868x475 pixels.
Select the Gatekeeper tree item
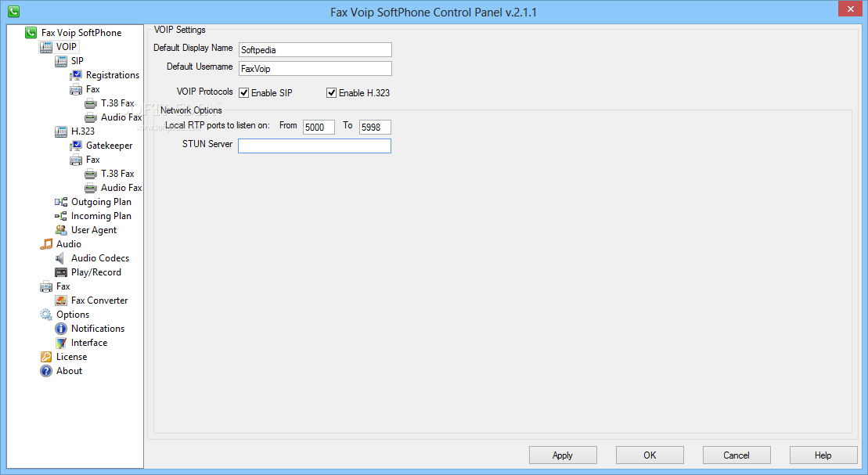(x=109, y=146)
